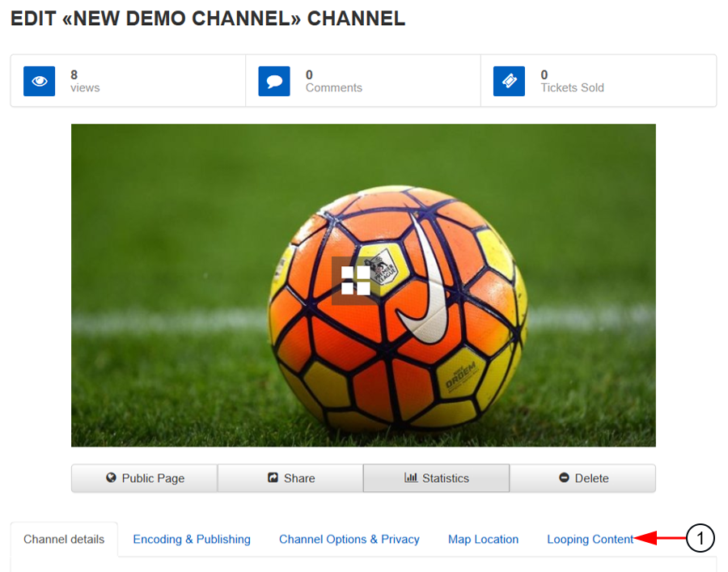The height and width of the screenshot is (572, 728).
Task: Click the blue ticket icon
Action: click(509, 81)
